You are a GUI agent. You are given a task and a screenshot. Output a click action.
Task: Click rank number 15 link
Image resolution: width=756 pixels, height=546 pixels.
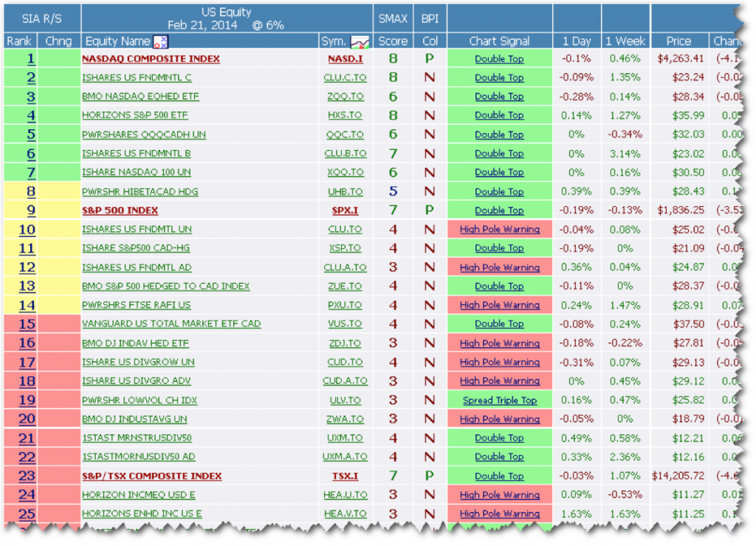click(27, 324)
